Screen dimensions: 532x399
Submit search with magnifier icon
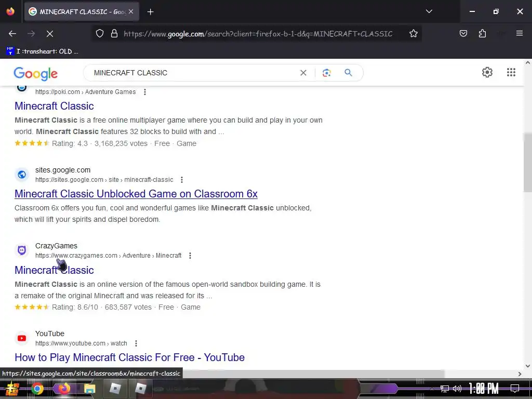348,72
